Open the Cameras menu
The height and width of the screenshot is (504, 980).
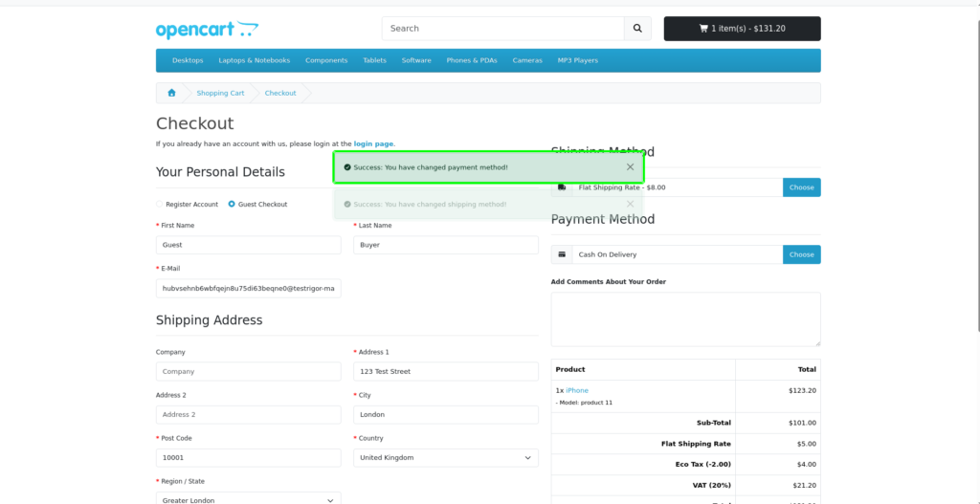pyautogui.click(x=527, y=60)
